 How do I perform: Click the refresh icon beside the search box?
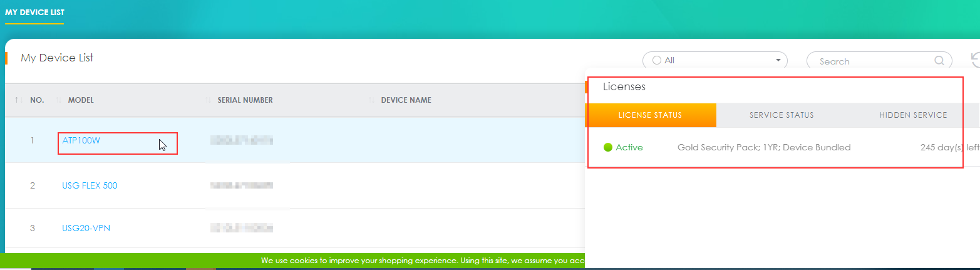click(975, 60)
